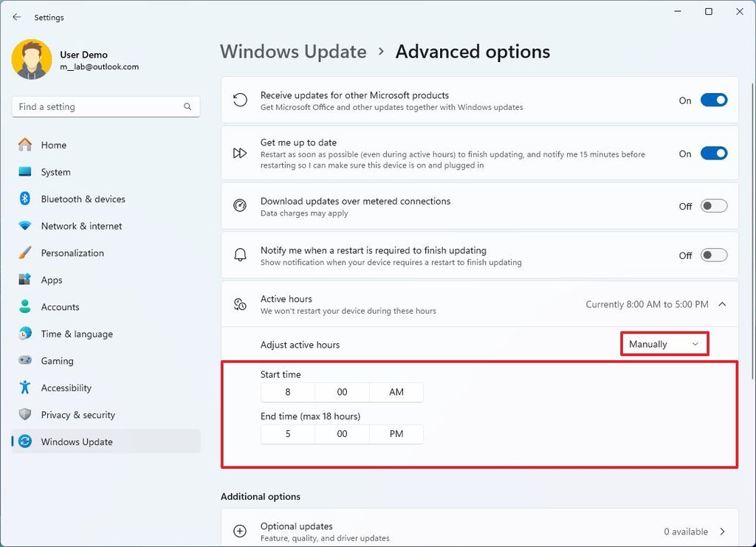Enable downloading updates over metered connections
Image resolution: width=756 pixels, height=547 pixels.
713,206
